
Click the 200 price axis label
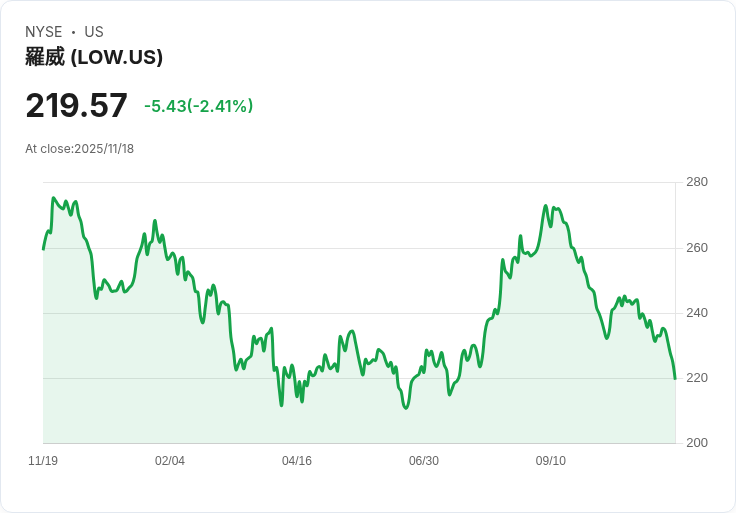coord(696,443)
